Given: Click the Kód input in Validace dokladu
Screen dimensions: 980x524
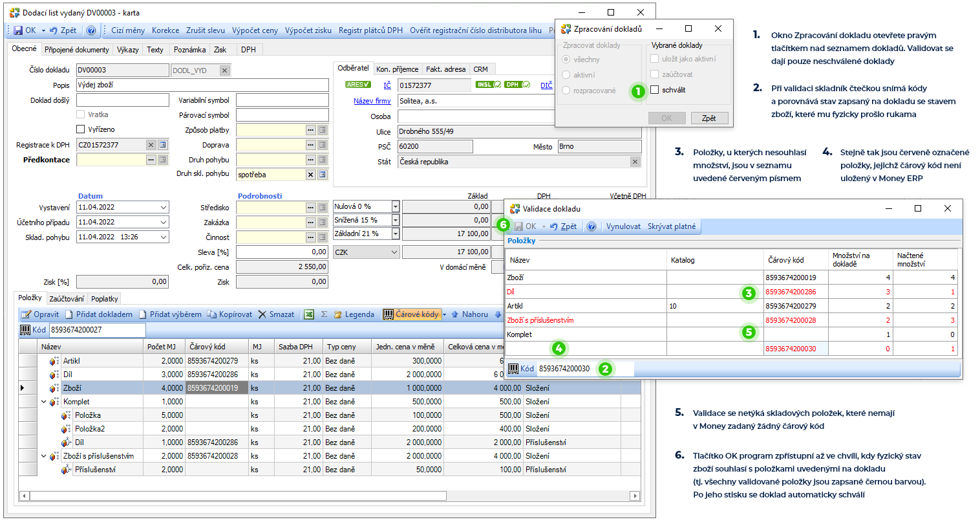Looking at the screenshot, I should (x=585, y=369).
